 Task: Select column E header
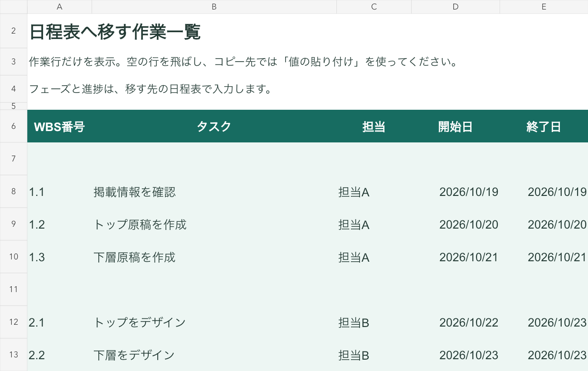click(544, 7)
